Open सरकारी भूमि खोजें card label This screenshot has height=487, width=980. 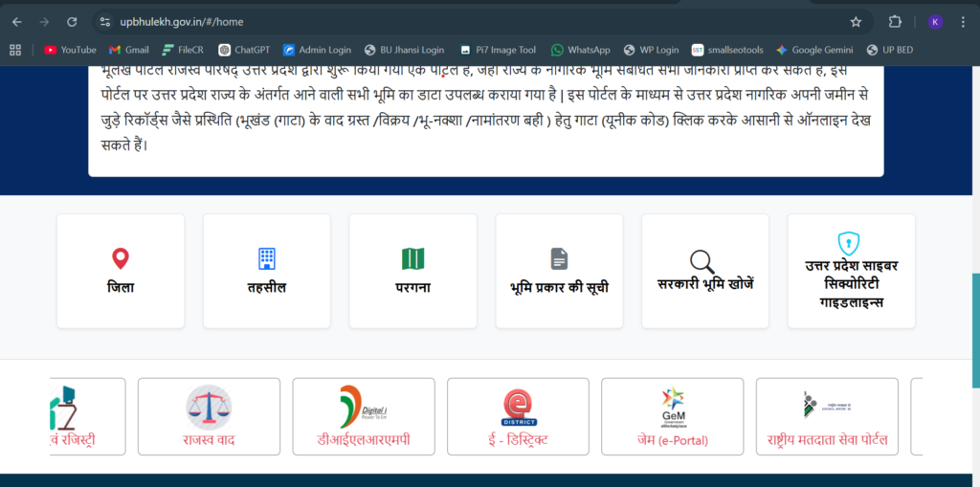pyautogui.click(x=705, y=284)
